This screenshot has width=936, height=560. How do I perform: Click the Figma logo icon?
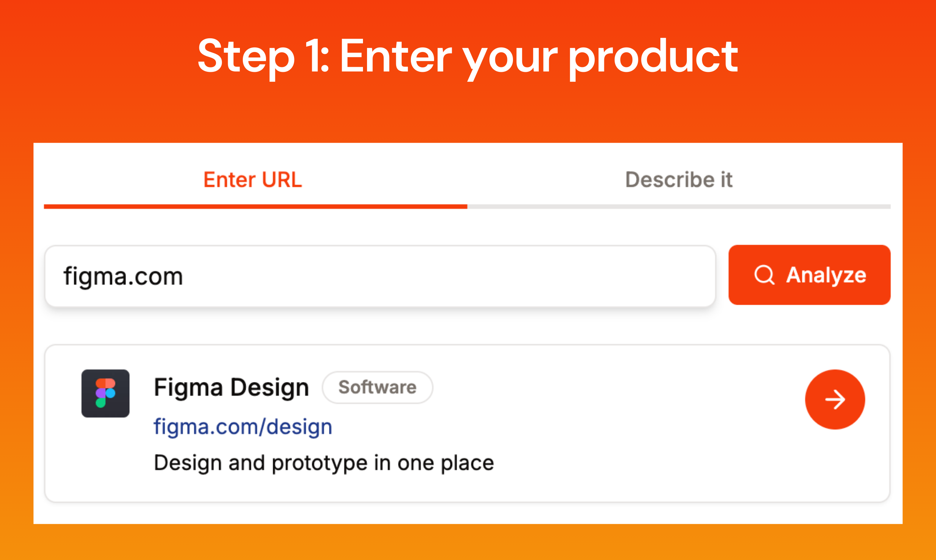click(105, 393)
